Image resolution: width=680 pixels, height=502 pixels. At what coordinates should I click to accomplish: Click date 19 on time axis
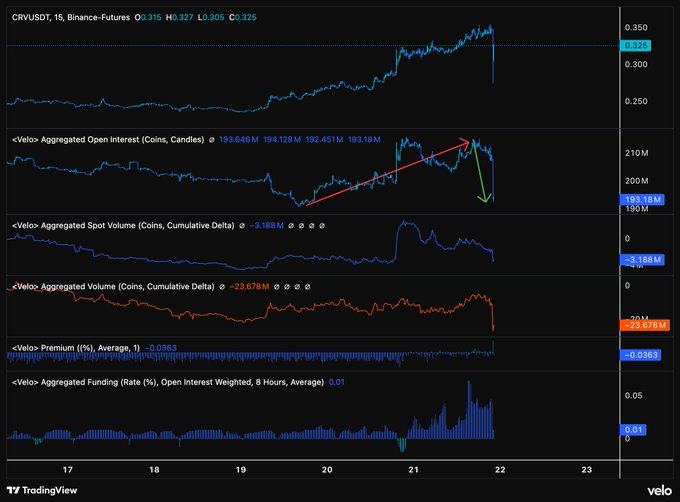coord(241,469)
